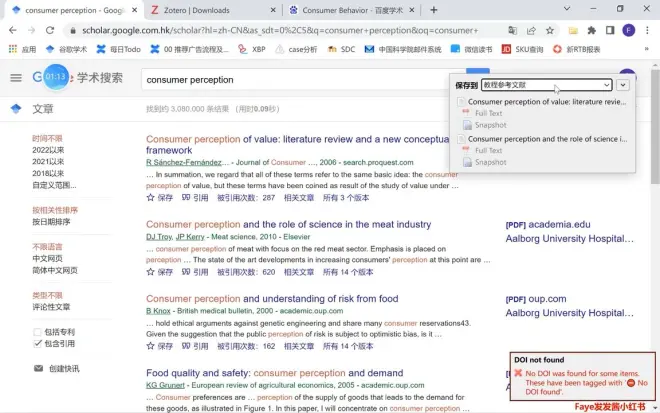660x413 pixels.
Task: Open Chrome three-dot menu
Action: coord(647,30)
